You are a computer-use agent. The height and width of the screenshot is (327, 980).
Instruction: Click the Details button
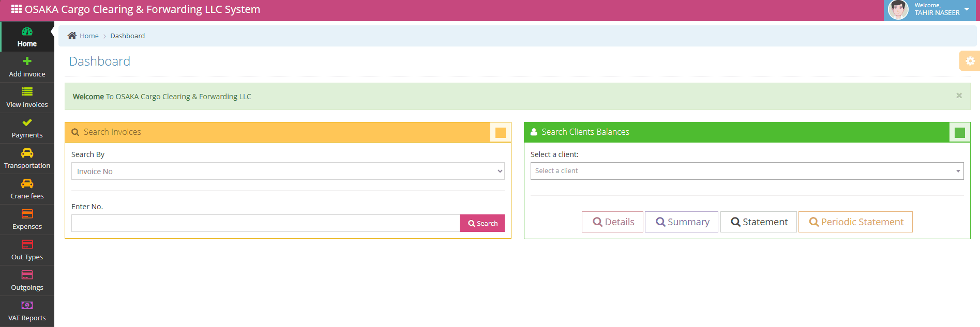[613, 222]
